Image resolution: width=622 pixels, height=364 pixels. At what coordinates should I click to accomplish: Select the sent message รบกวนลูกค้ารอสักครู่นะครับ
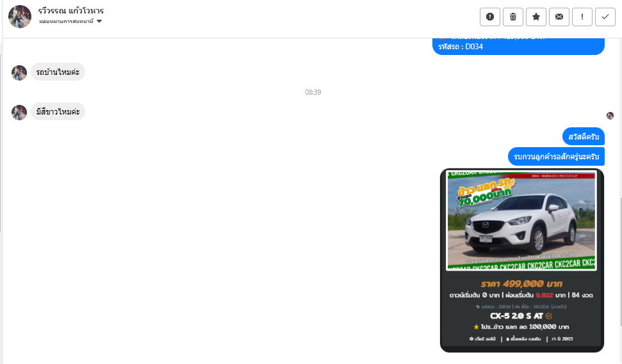(556, 157)
